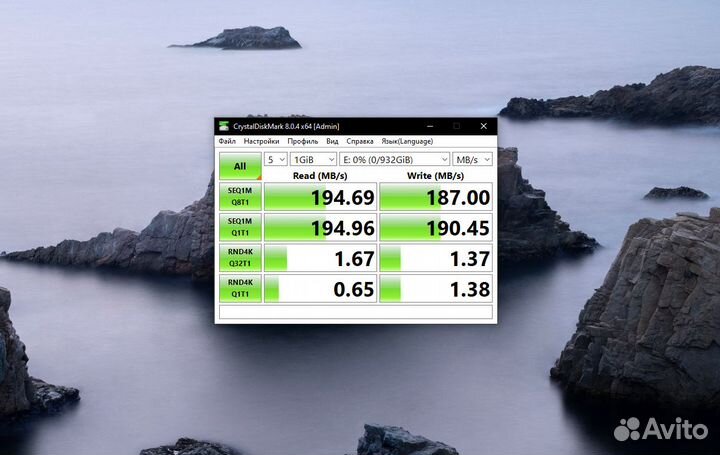Viewport: 720px width, 455px height.
Task: Run the RND4K Q32T1 benchmark
Action: pyautogui.click(x=240, y=259)
